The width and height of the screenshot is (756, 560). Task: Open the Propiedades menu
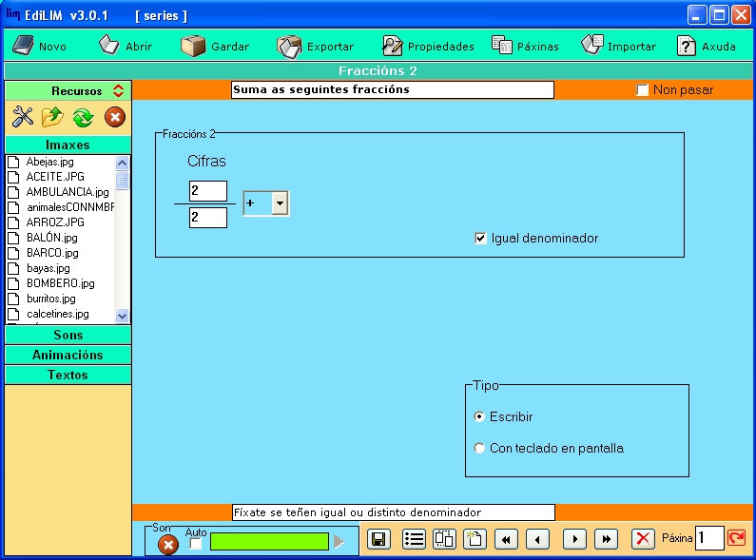click(x=428, y=46)
